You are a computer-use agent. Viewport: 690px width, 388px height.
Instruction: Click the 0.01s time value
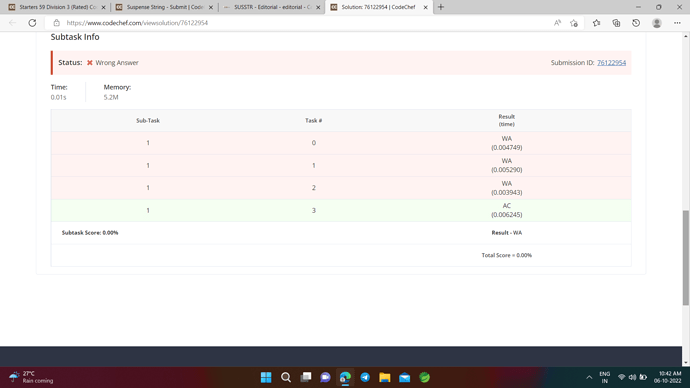point(58,97)
